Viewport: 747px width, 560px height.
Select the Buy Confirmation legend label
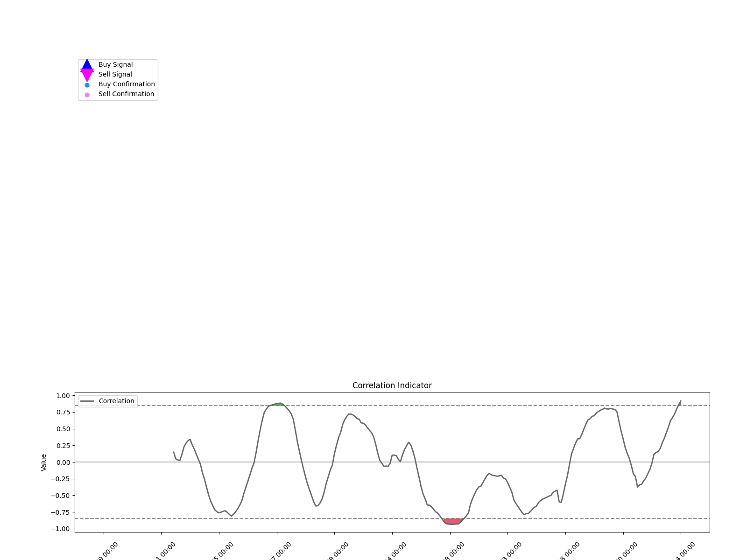126,84
